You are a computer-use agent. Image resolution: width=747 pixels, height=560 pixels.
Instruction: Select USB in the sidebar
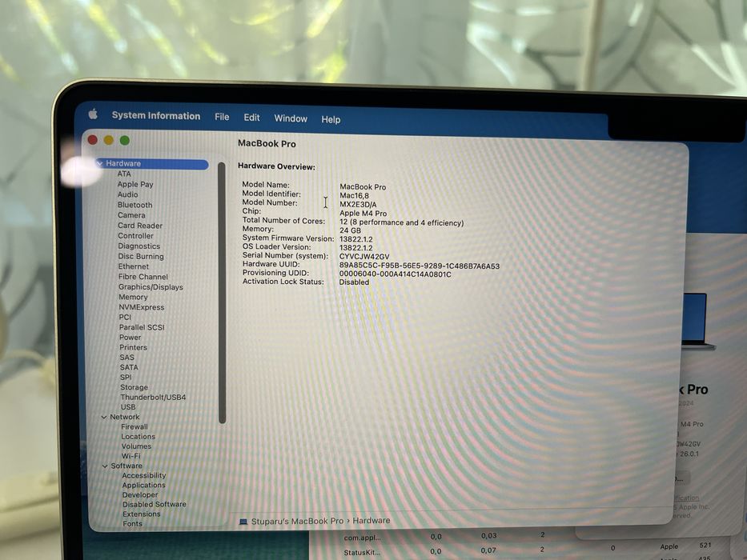[x=127, y=407]
